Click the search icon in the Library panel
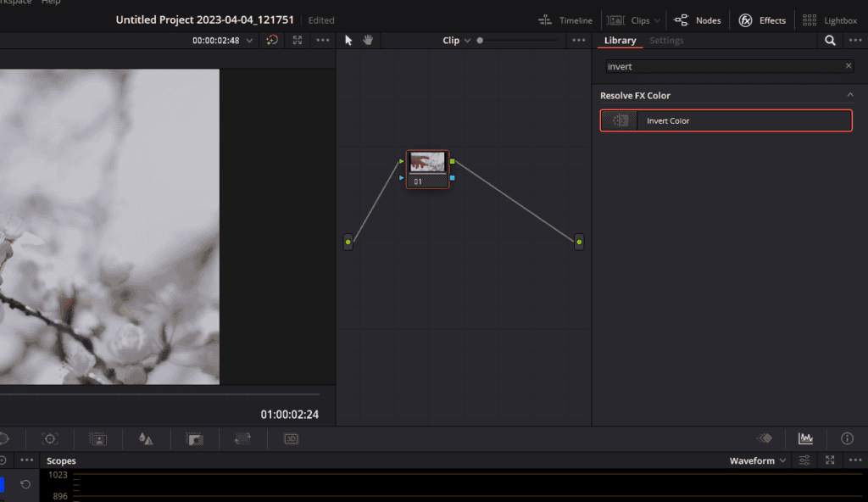 point(829,40)
